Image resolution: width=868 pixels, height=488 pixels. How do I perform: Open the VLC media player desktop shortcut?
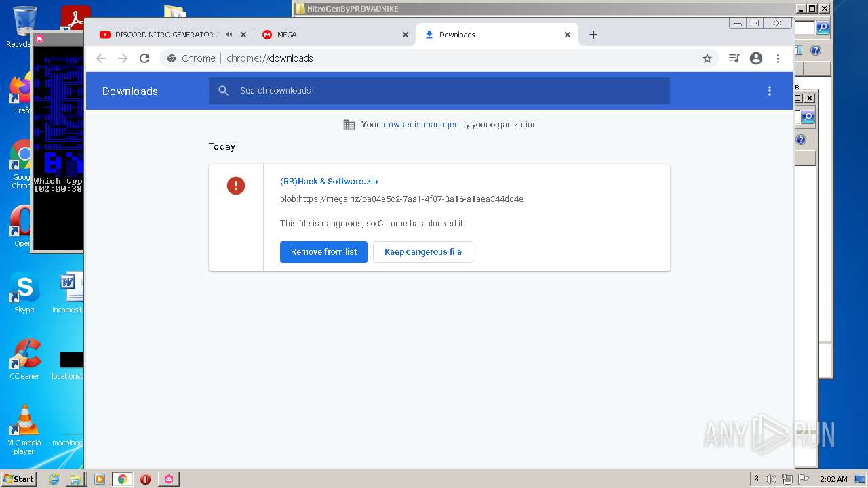(x=24, y=430)
